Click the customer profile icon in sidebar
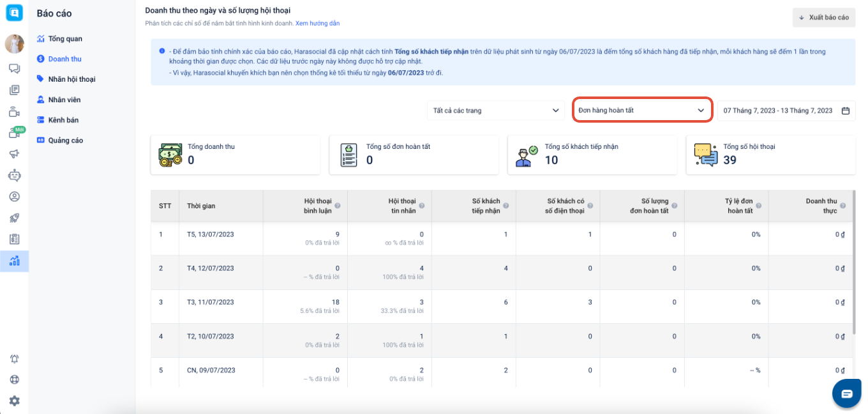The height and width of the screenshot is (414, 868). pos(14,197)
